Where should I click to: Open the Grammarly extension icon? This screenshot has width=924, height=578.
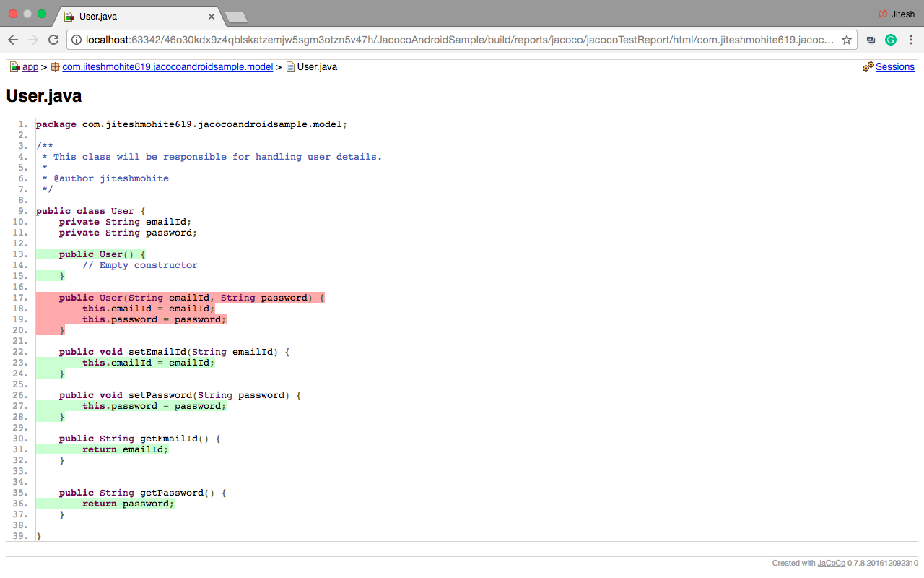click(x=892, y=40)
